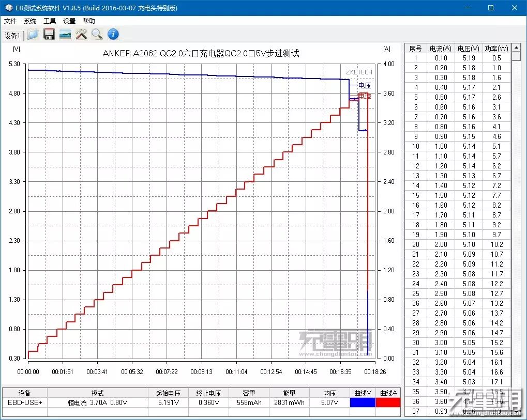527x420 pixels.
Task: Click the blue 曲线V color swatch
Action: click(x=363, y=402)
